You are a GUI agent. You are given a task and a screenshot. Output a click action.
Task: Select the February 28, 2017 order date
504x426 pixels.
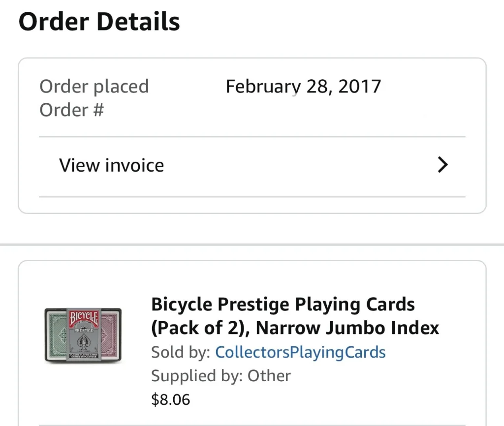pos(303,87)
